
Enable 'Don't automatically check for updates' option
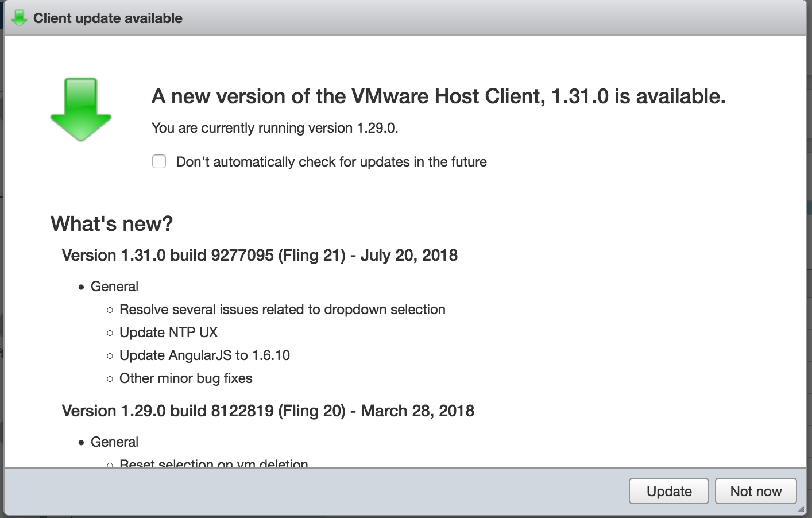(158, 161)
